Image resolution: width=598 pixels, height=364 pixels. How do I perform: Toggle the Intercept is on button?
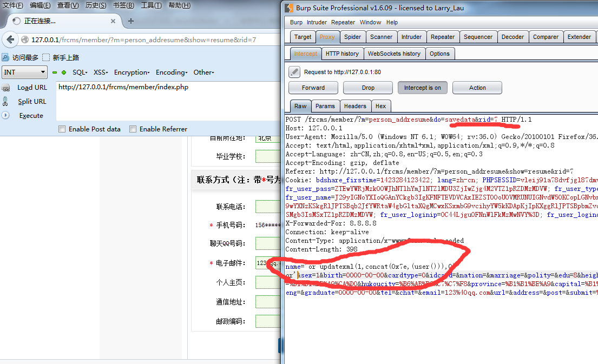point(423,88)
